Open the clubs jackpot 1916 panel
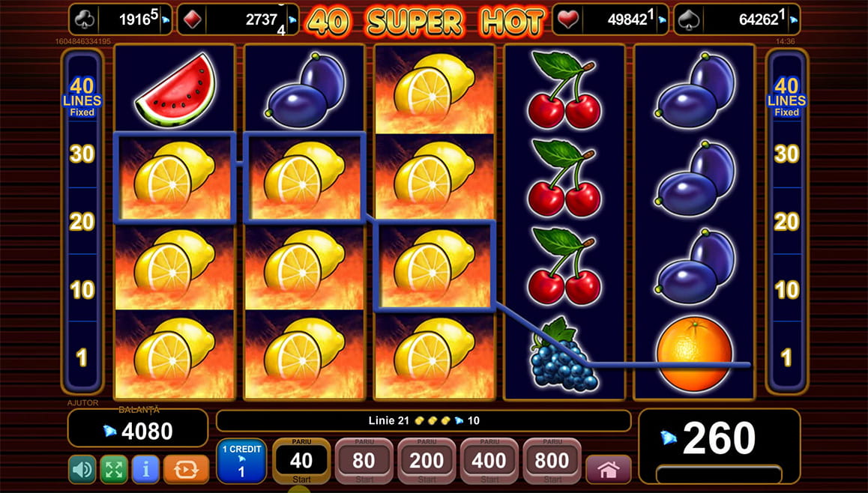Screen dimensions: 868x493 coord(121,19)
